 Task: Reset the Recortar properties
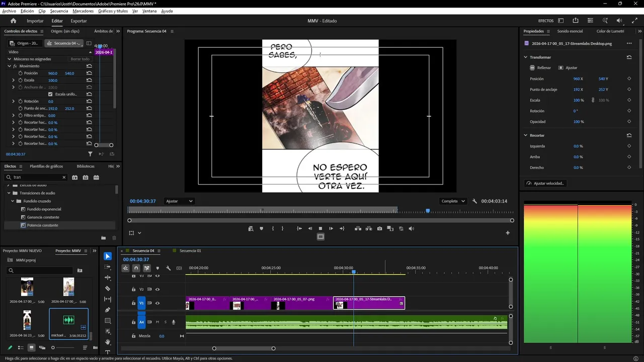(x=629, y=135)
